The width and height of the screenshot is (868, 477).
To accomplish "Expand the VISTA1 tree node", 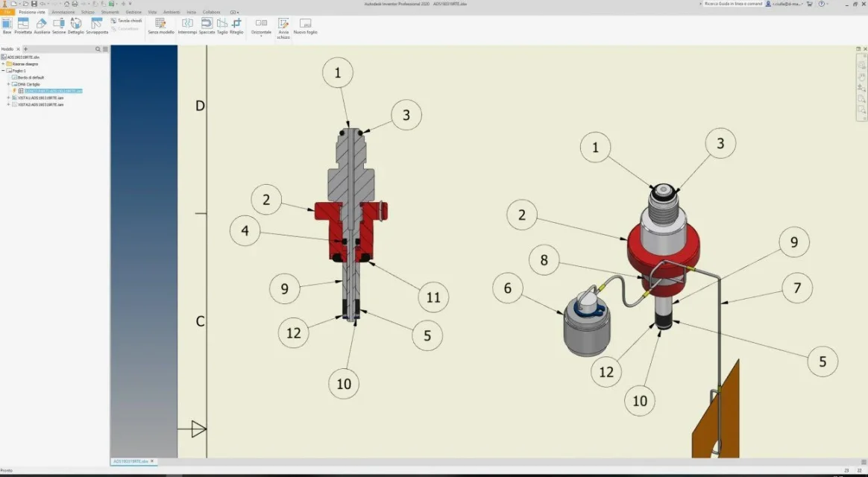I will [x=8, y=98].
